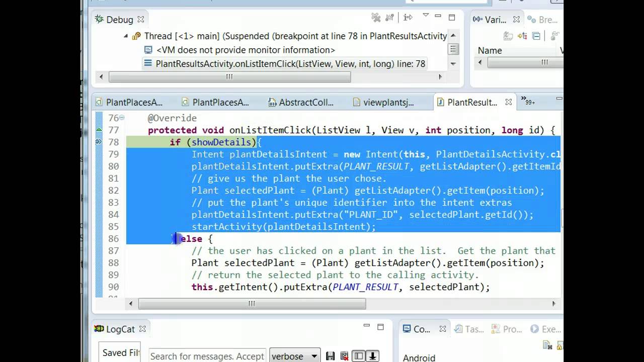Close the PlantResult... editor tab
This screenshot has height=362, width=644.
coord(508,102)
